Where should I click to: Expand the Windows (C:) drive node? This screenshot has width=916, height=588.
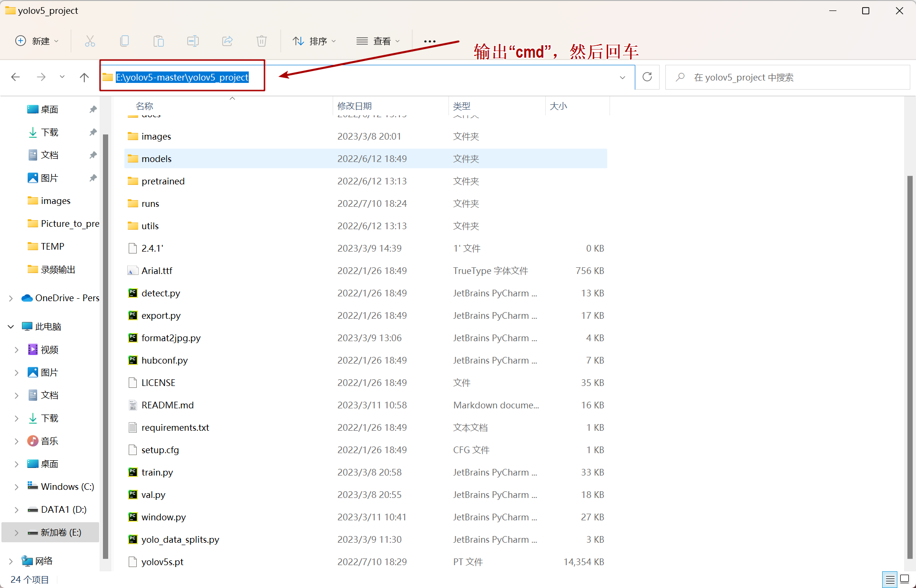point(17,487)
